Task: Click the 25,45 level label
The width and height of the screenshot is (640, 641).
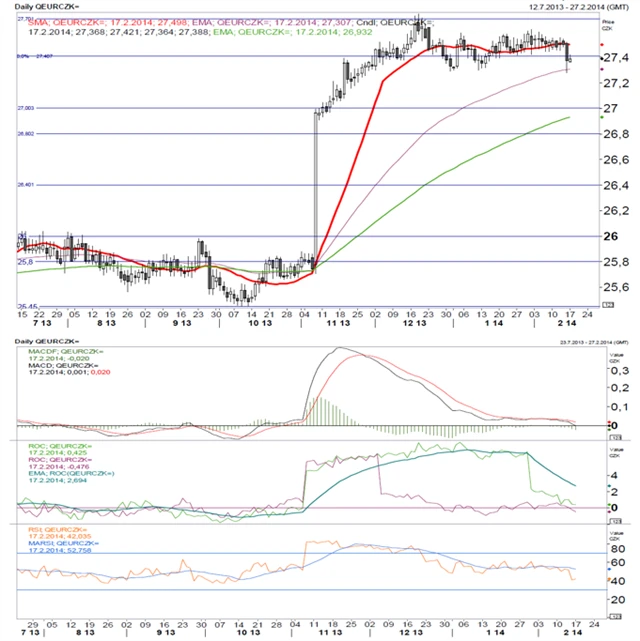Action: (27, 306)
